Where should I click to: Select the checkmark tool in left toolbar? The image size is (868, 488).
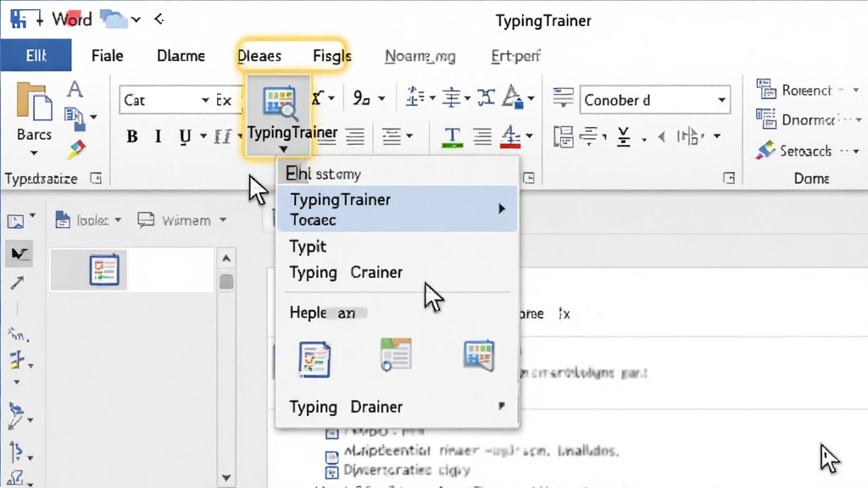(19, 253)
